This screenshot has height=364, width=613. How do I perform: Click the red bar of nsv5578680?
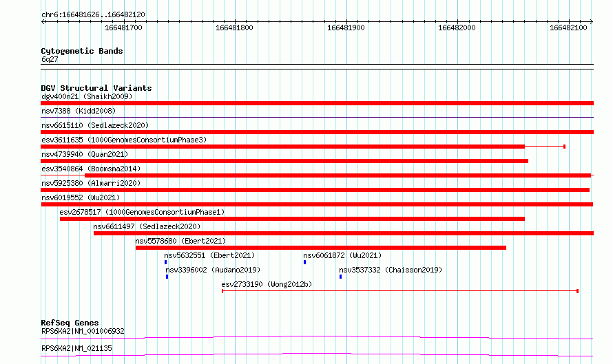click(321, 248)
